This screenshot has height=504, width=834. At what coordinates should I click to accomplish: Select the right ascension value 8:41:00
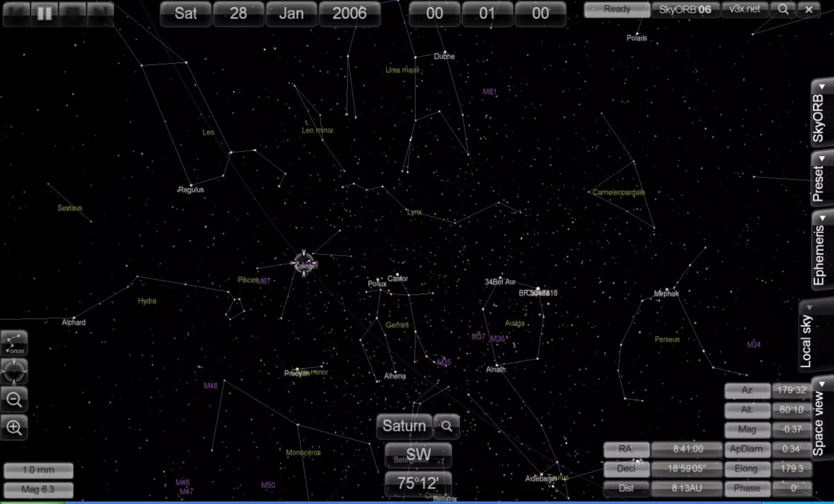pyautogui.click(x=686, y=450)
